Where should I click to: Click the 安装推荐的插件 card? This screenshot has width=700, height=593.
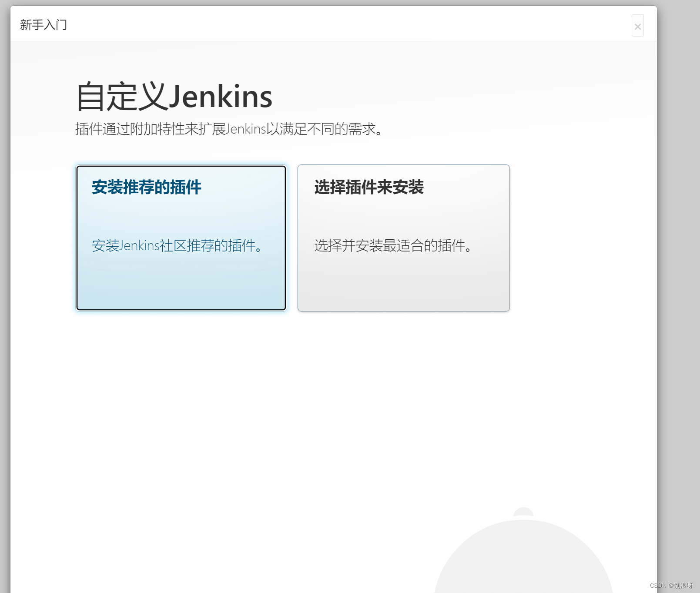click(181, 238)
